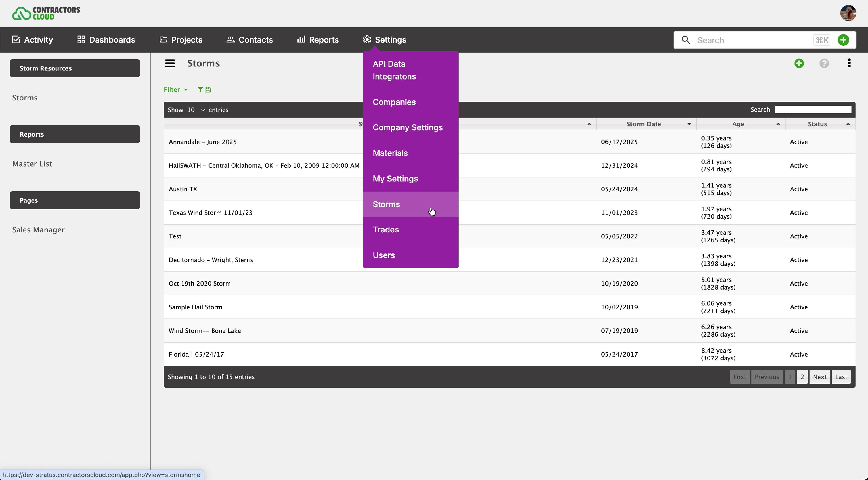Open the Users settings menu entry
This screenshot has height=480, width=868.
point(383,255)
